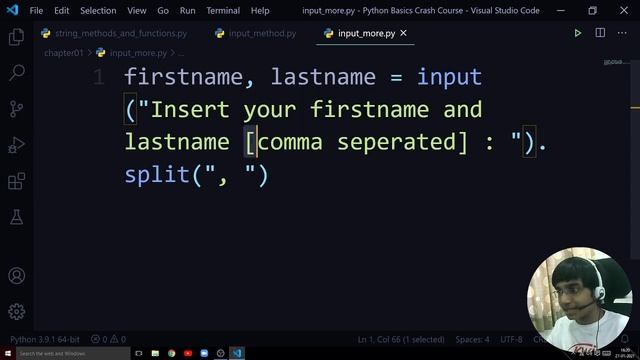
Task: Click the input_more.py breadcrumb
Action: [x=138, y=53]
